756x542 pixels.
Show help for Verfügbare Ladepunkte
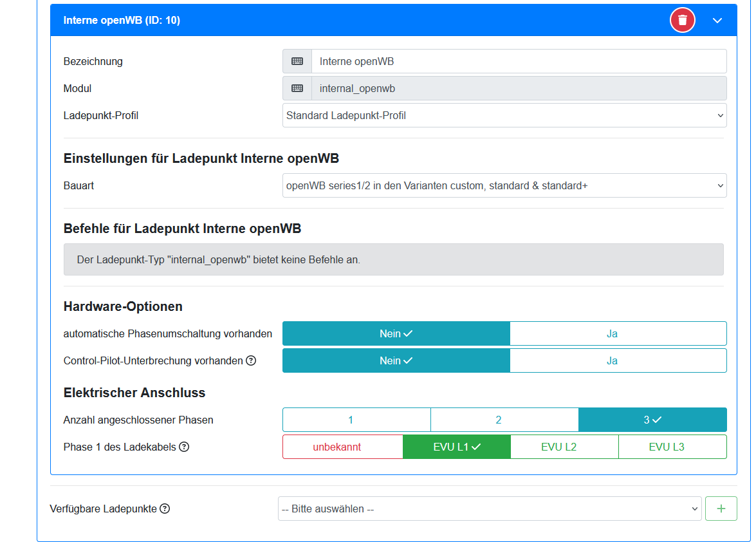(165, 509)
